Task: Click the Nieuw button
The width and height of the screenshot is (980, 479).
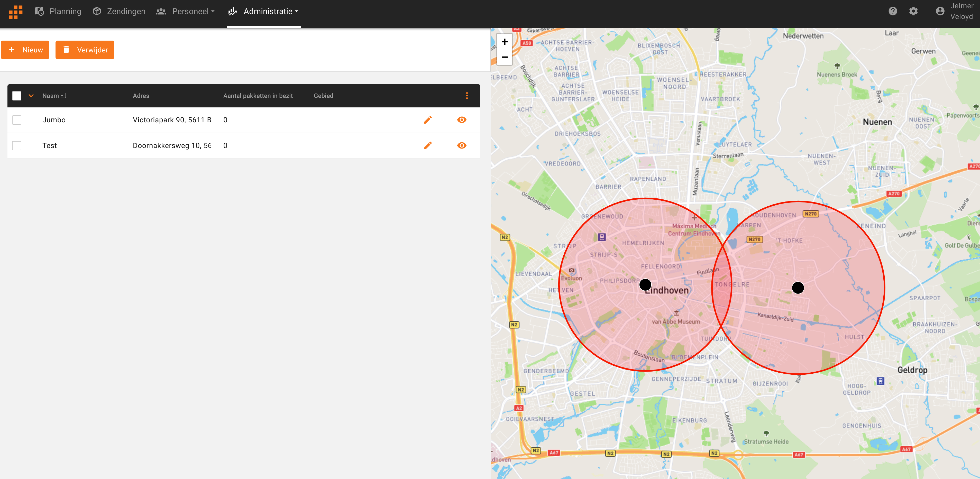Action: (x=25, y=50)
